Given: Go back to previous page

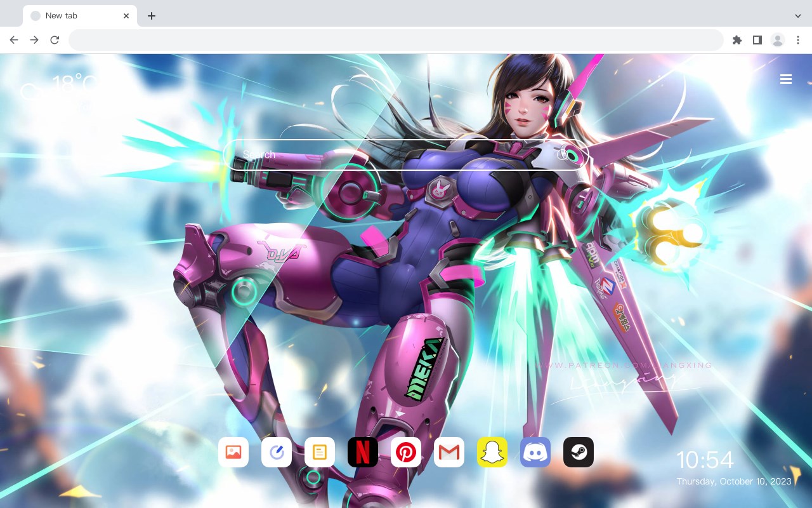Looking at the screenshot, I should (14, 40).
